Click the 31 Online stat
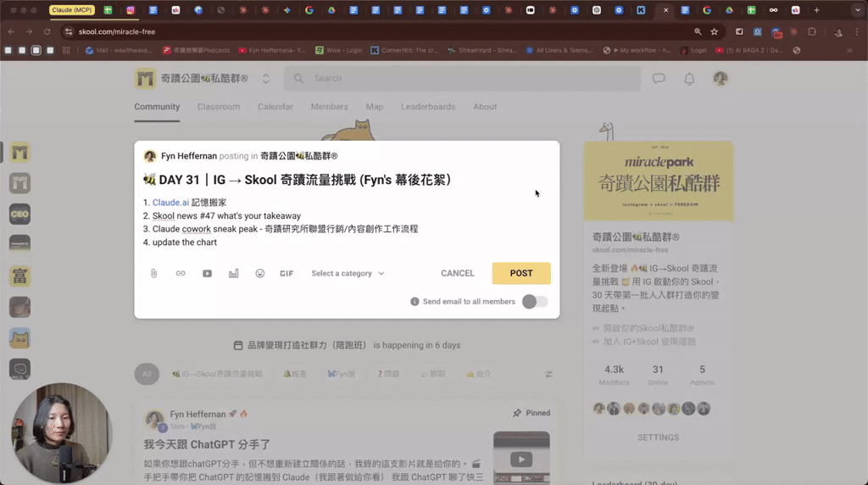 pyautogui.click(x=658, y=375)
